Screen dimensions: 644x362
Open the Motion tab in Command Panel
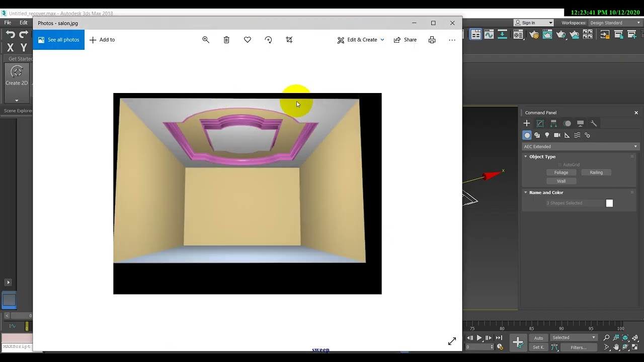(567, 123)
